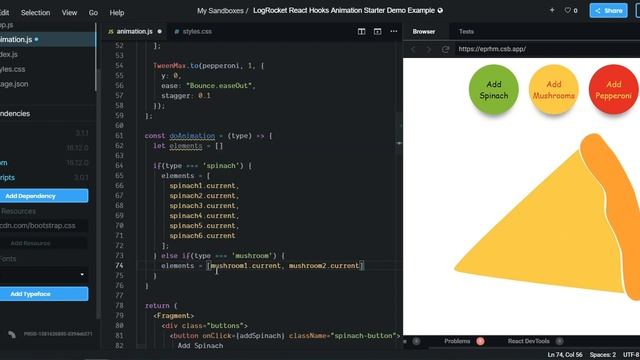The height and width of the screenshot is (360, 640).
Task: Open the React DevTools panel tab
Action: click(x=528, y=341)
